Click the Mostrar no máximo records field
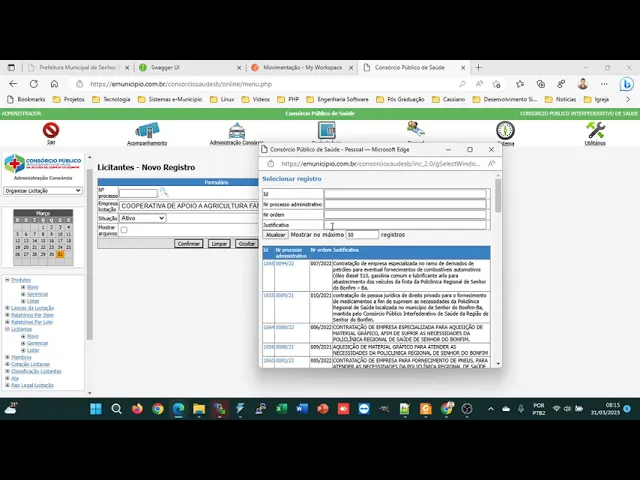Image resolution: width=640 pixels, height=480 pixels. (362, 235)
